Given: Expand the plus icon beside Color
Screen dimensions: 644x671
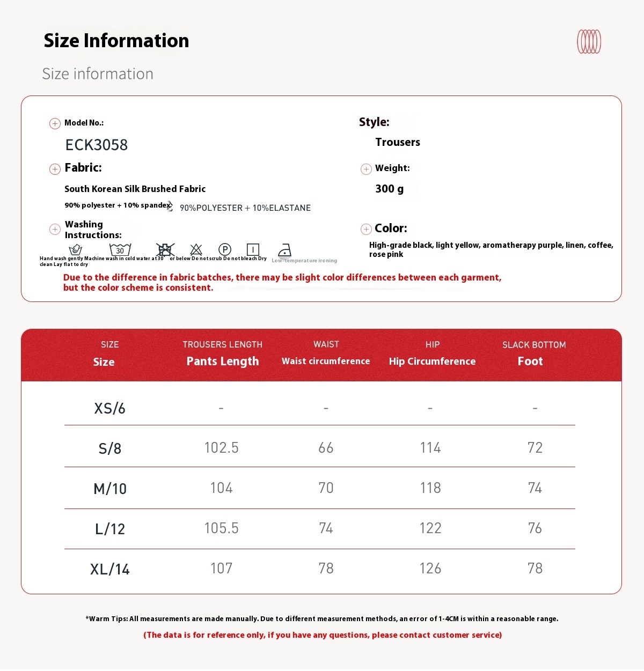Looking at the screenshot, I should click(366, 230).
